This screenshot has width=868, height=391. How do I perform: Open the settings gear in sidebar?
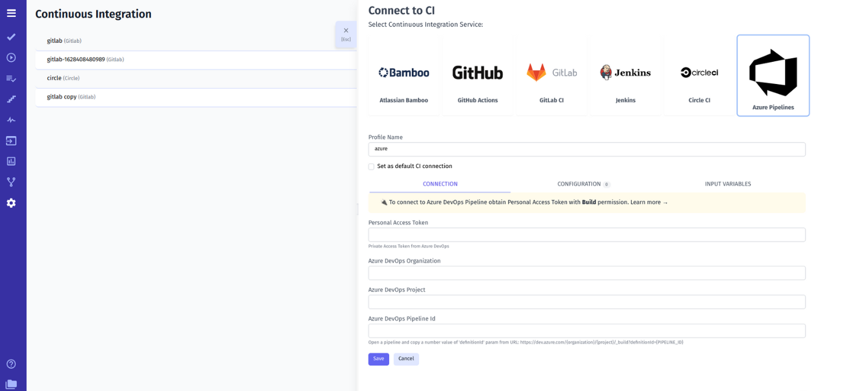point(12,203)
